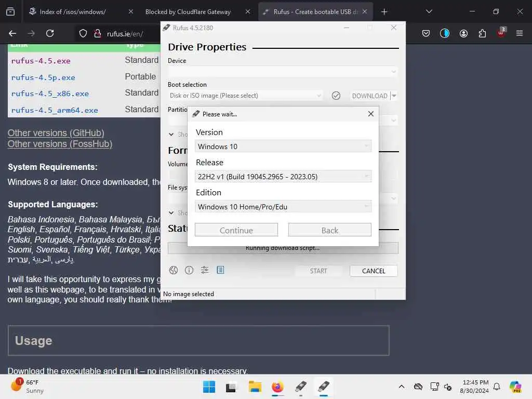Screen dimensions: 532x399
Task: Show hidden system tray icons
Action: [x=402, y=387]
